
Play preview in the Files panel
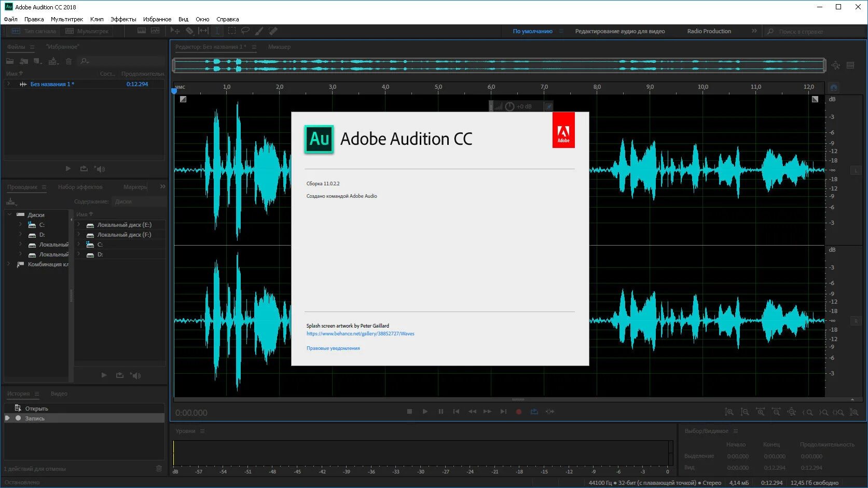click(68, 169)
